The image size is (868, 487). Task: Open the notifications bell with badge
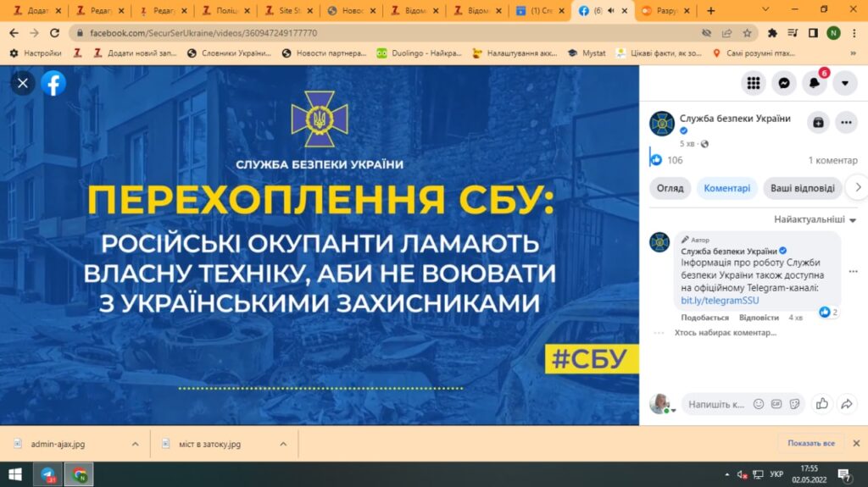click(x=815, y=83)
